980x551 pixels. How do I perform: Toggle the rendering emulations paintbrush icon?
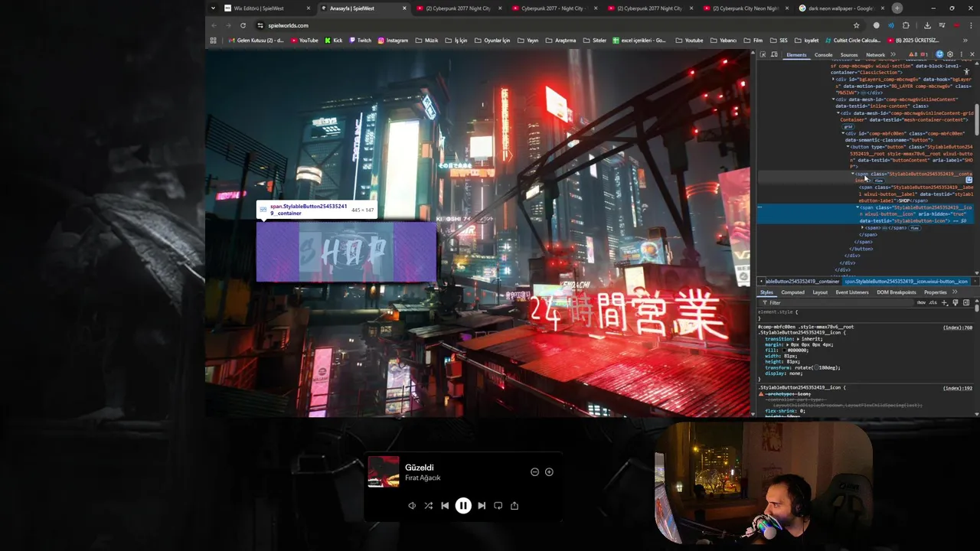coord(955,302)
